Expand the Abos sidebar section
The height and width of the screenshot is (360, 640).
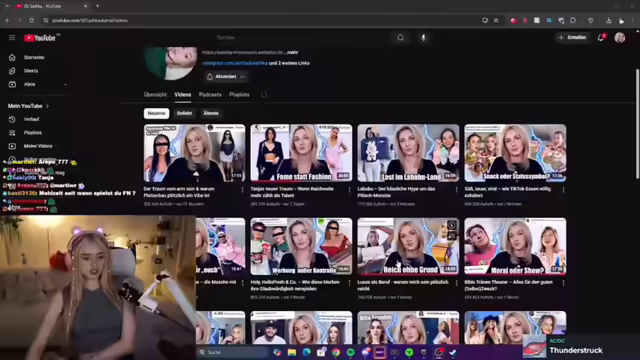(x=65, y=84)
